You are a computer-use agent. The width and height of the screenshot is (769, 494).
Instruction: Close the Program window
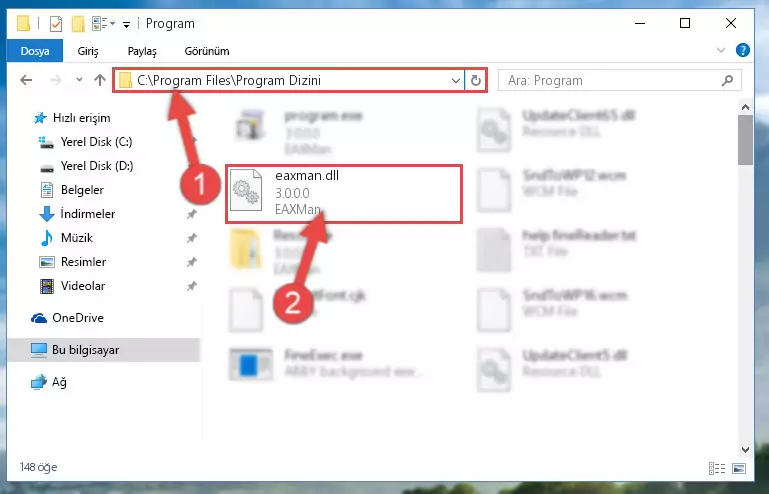pyautogui.click(x=731, y=23)
